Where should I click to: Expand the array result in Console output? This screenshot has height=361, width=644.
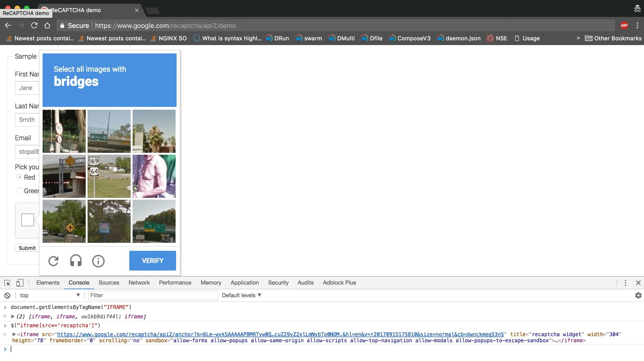click(x=13, y=316)
